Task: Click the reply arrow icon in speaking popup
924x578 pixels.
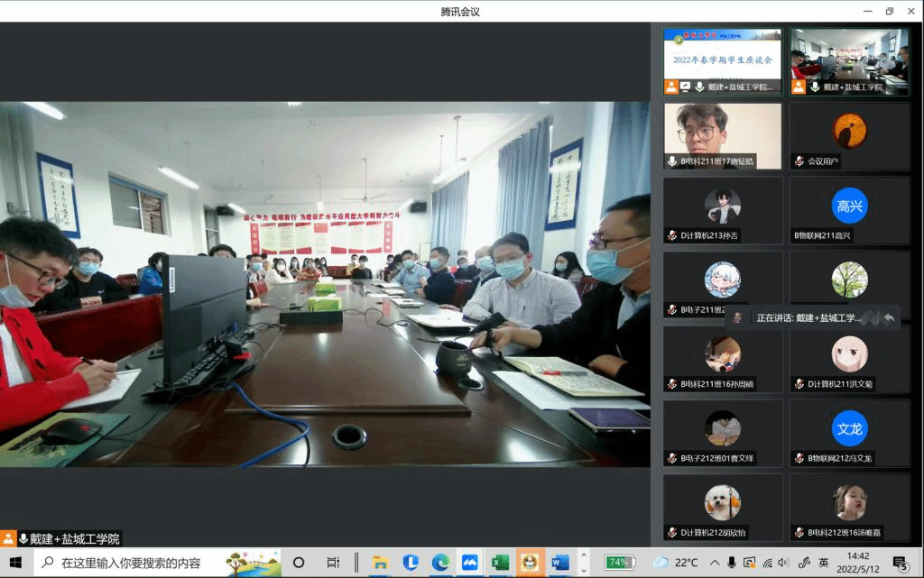Action: click(x=889, y=317)
